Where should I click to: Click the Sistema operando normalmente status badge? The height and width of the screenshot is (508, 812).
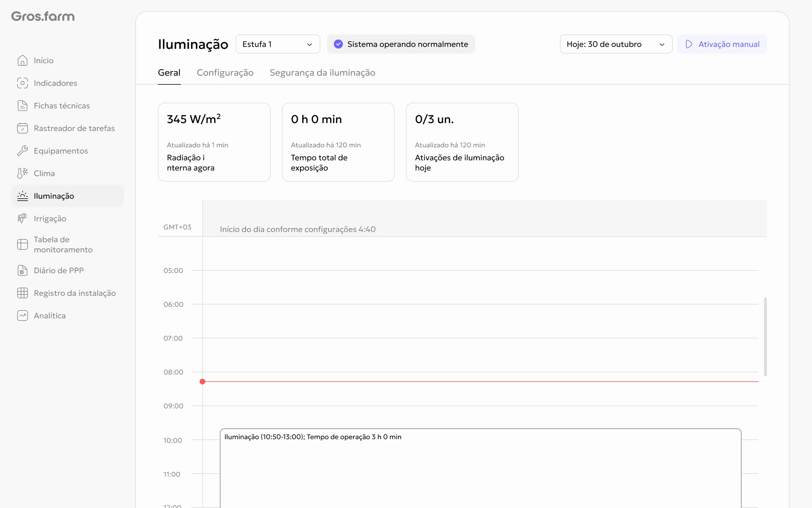tap(401, 44)
